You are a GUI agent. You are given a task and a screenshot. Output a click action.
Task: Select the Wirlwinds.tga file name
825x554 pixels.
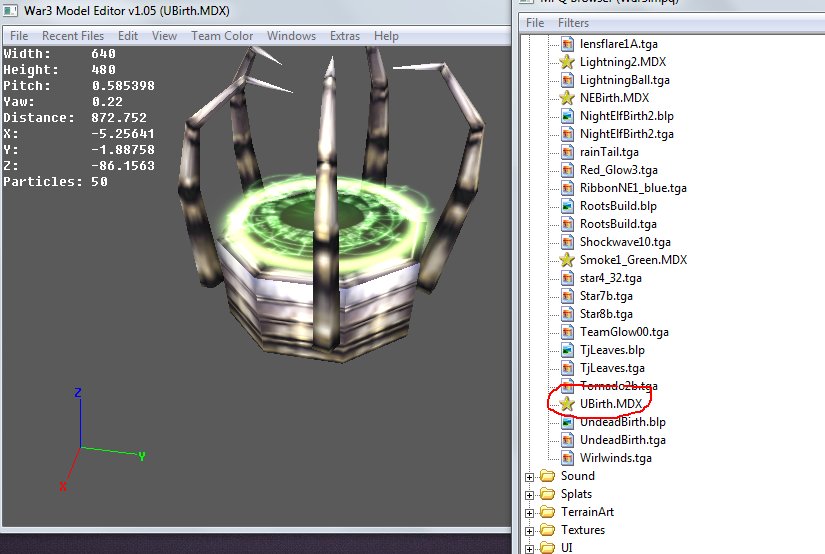click(616, 458)
